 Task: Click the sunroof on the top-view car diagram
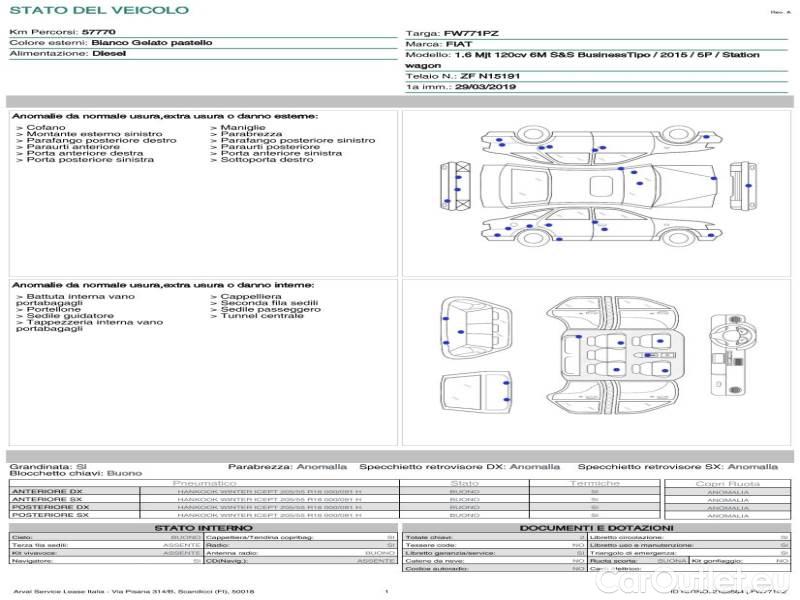[x=603, y=184]
